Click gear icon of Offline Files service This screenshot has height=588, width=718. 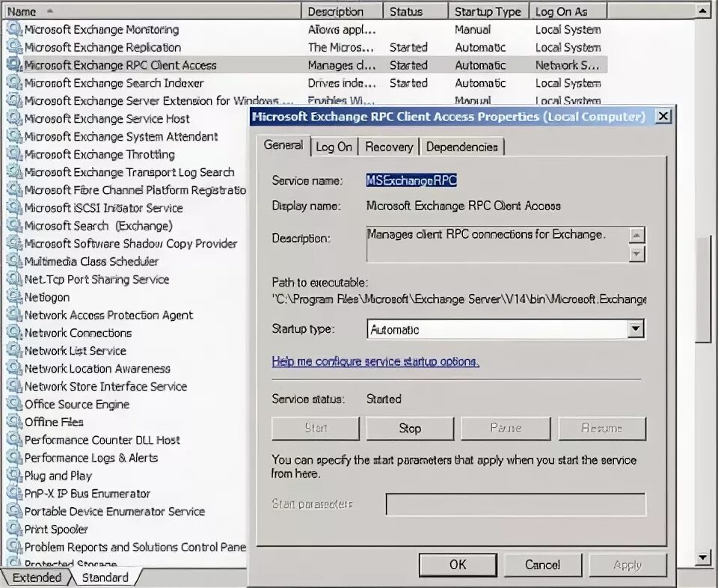coord(14,423)
